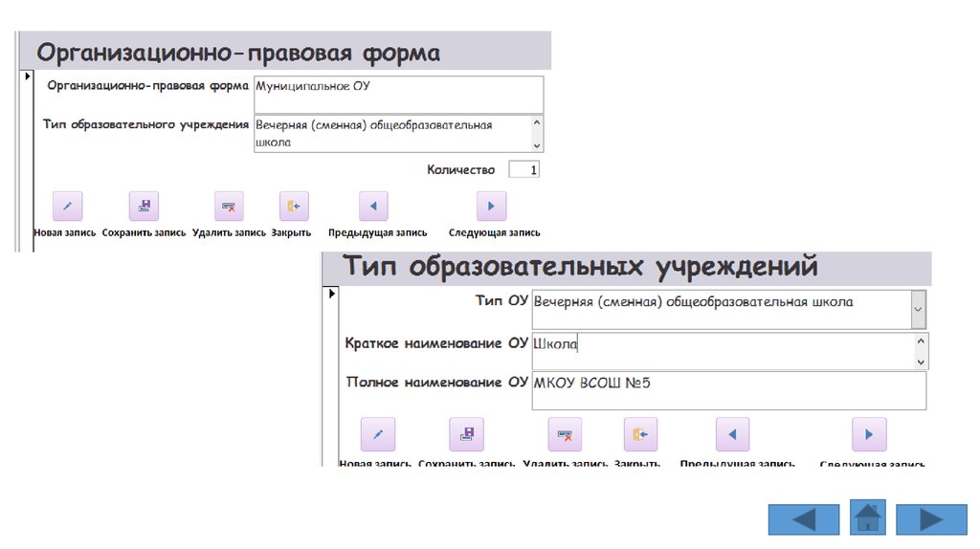Click the Количество label
Screen dimensions: 980x549
point(460,169)
